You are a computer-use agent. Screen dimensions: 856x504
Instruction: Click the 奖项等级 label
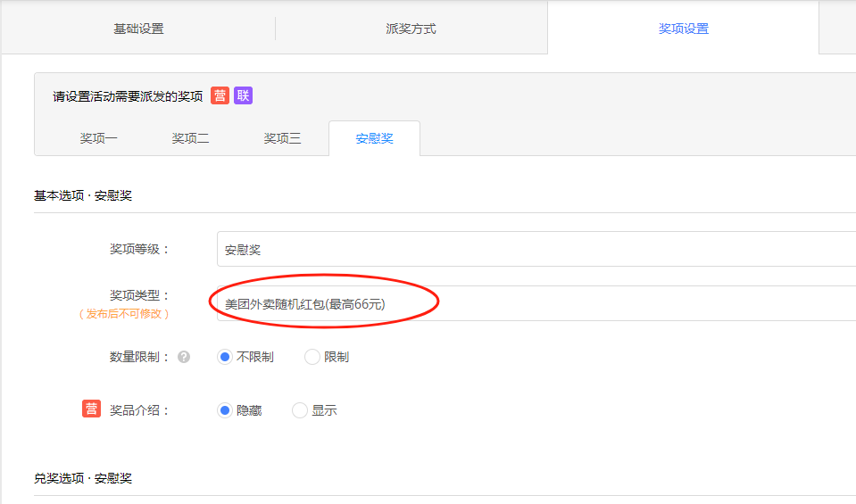coord(139,249)
